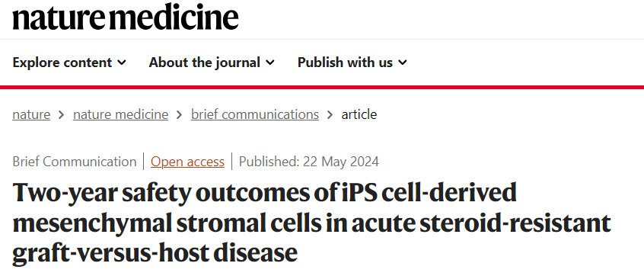Viewport: 644px width, 276px height.
Task: Click the breadcrumb arrow after brief communications
Action: click(330, 115)
